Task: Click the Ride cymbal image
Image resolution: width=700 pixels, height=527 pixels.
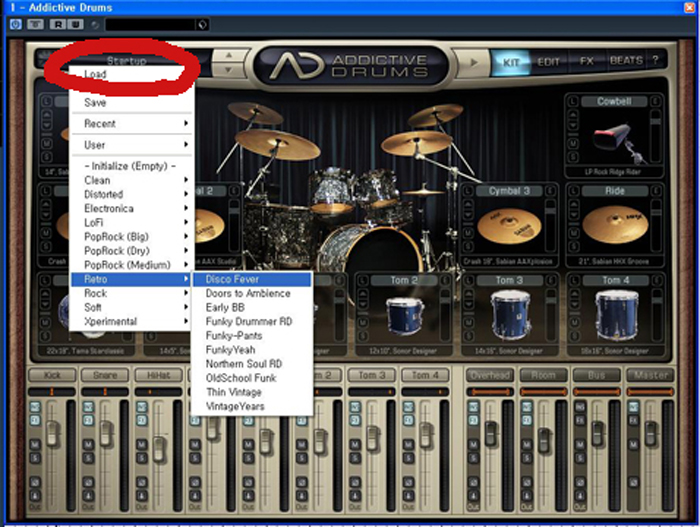Action: point(615,225)
